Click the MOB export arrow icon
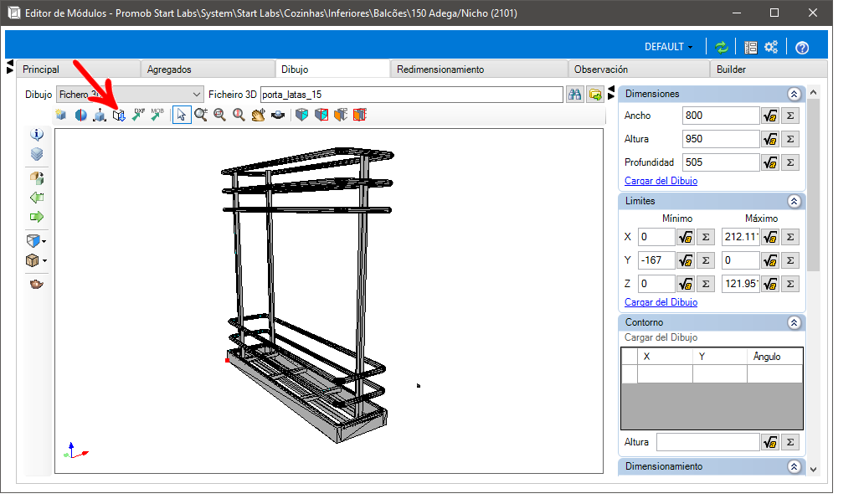 (x=157, y=115)
